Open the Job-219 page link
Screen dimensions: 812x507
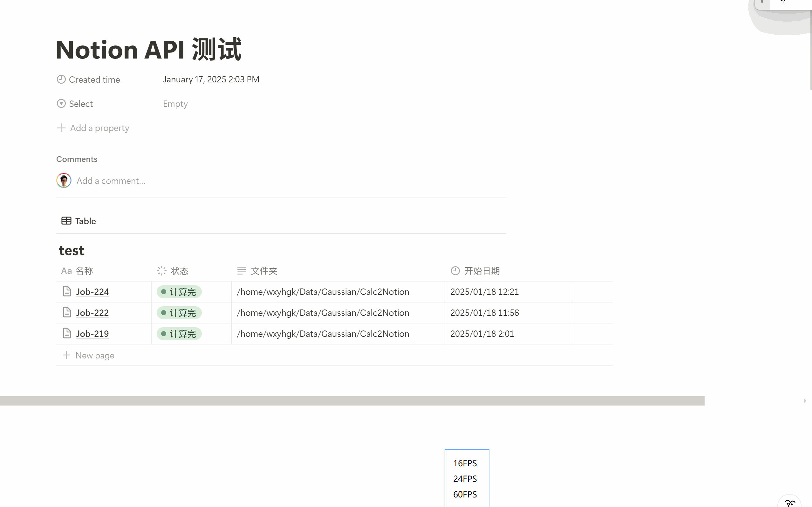(x=92, y=334)
